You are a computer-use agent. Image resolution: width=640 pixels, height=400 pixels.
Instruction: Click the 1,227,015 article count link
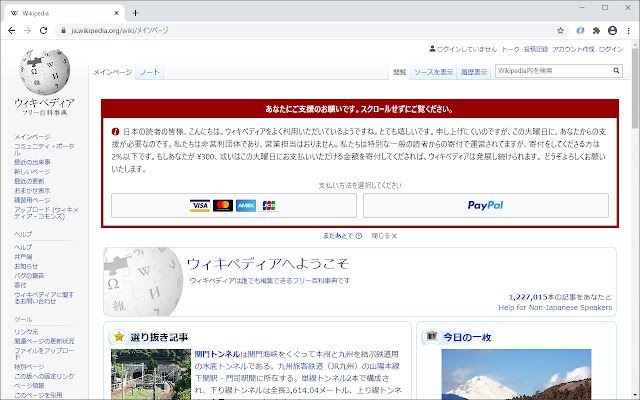coord(528,297)
